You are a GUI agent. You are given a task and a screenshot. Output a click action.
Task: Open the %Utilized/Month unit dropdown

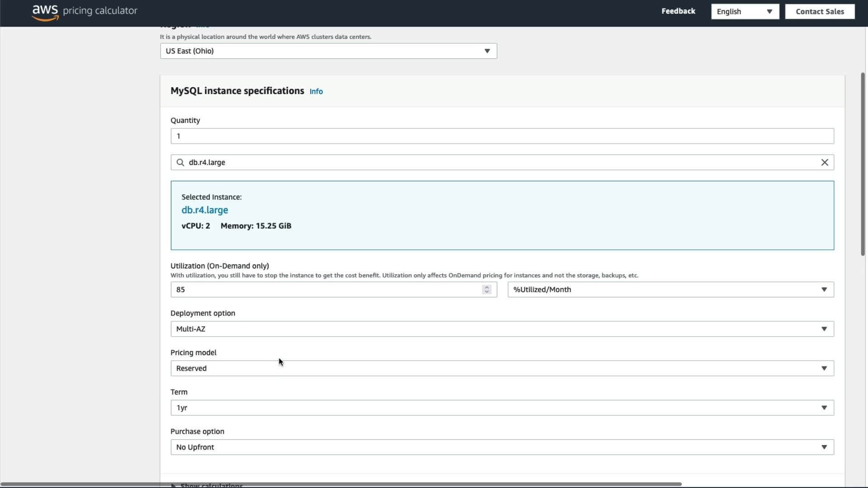pyautogui.click(x=670, y=290)
